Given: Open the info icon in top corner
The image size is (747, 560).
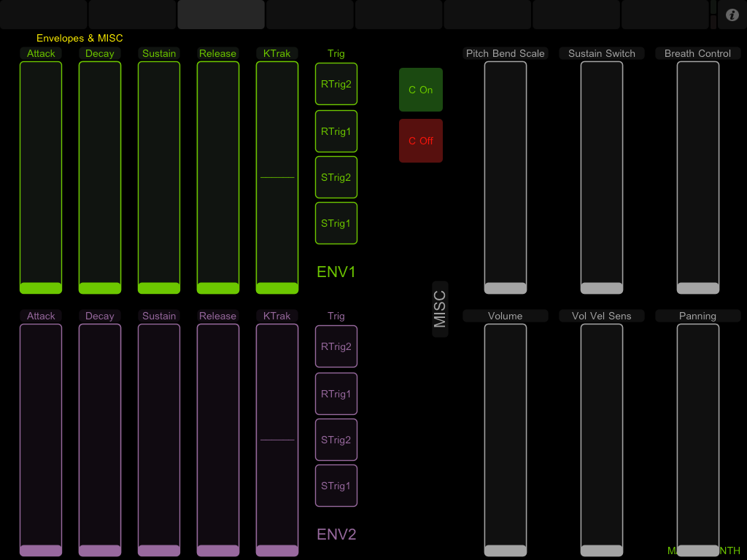Looking at the screenshot, I should (x=732, y=15).
